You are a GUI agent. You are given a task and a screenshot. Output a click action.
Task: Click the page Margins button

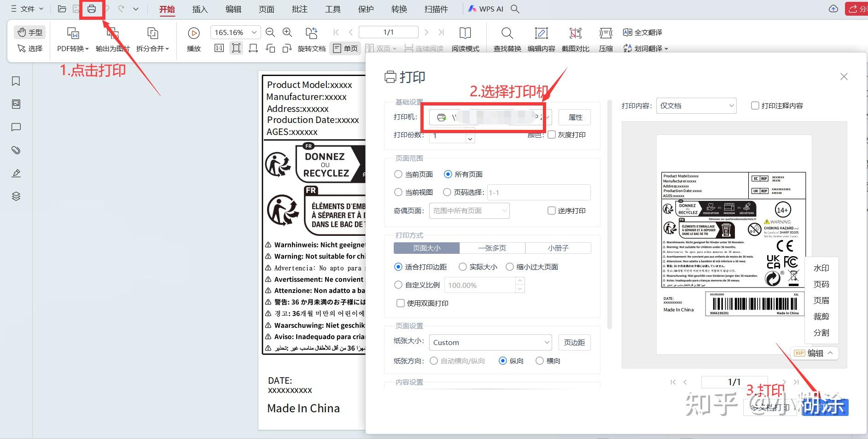(x=575, y=342)
